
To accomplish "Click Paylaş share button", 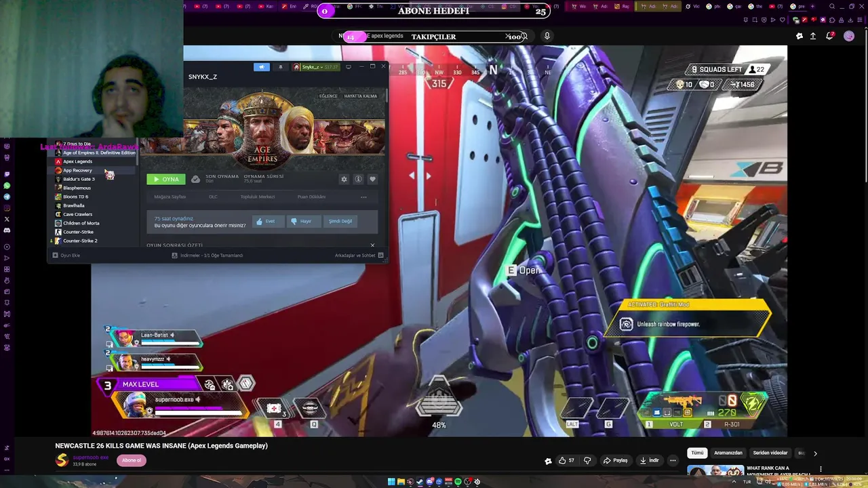I will pyautogui.click(x=616, y=460).
